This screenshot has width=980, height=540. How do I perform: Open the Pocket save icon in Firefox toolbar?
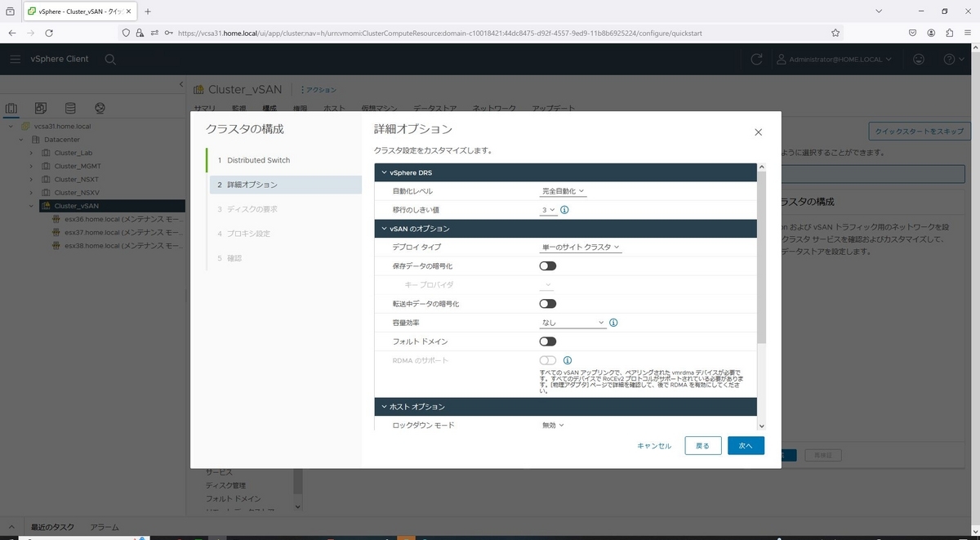(912, 33)
